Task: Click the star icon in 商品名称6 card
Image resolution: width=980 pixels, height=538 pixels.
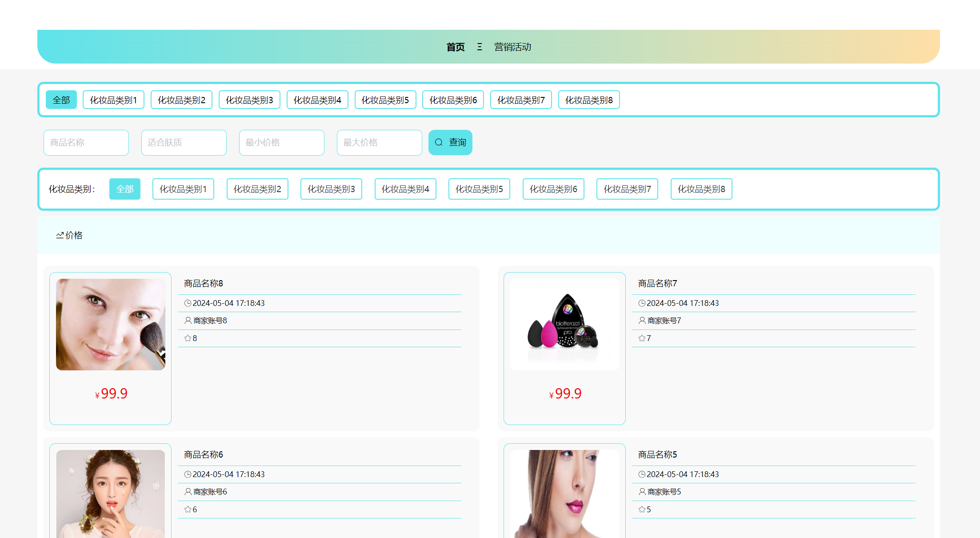Action: pos(188,510)
